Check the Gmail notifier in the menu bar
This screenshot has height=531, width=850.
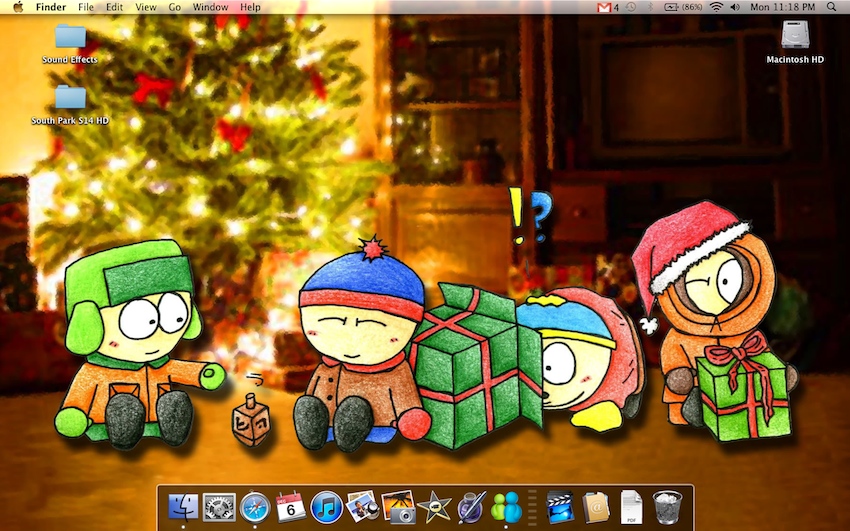point(608,7)
